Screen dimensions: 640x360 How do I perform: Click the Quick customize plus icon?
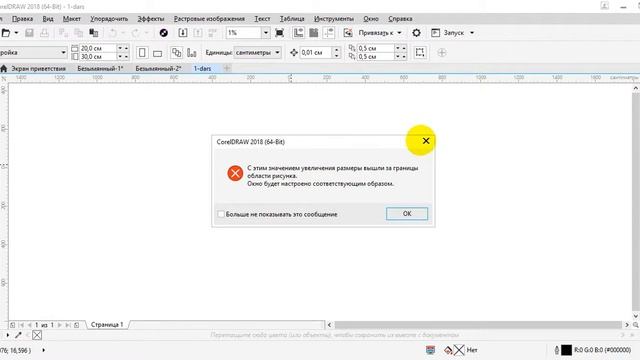click(442, 53)
